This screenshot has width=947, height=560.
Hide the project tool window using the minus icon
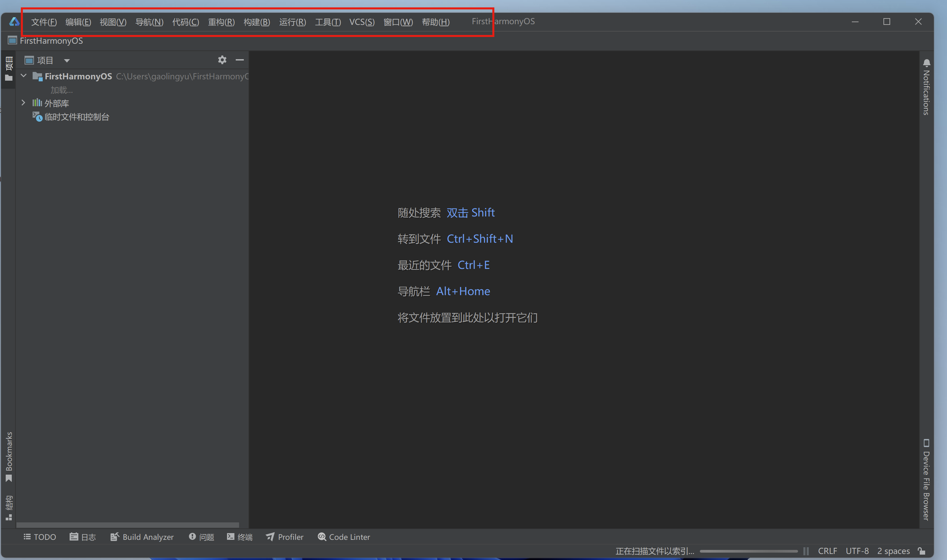pyautogui.click(x=240, y=60)
